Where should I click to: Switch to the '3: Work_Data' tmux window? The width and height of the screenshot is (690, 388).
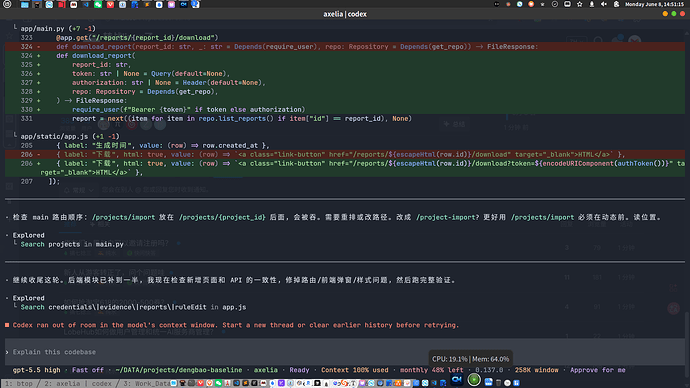tap(147, 384)
